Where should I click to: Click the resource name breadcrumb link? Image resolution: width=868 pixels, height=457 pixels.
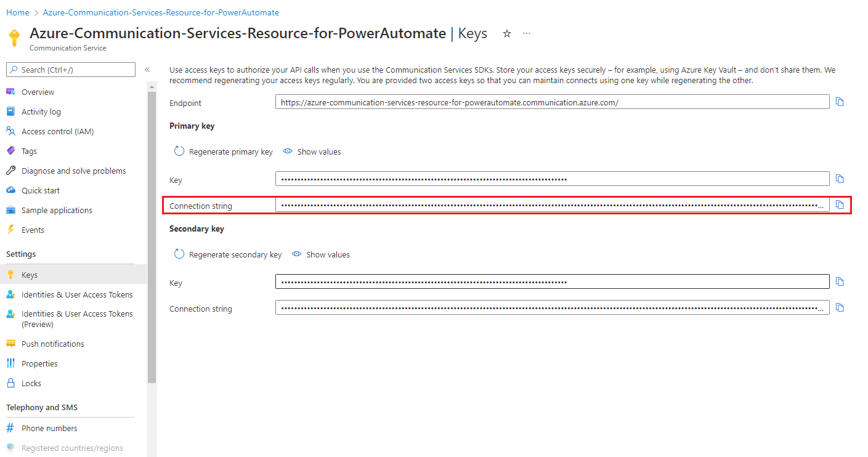coord(161,12)
